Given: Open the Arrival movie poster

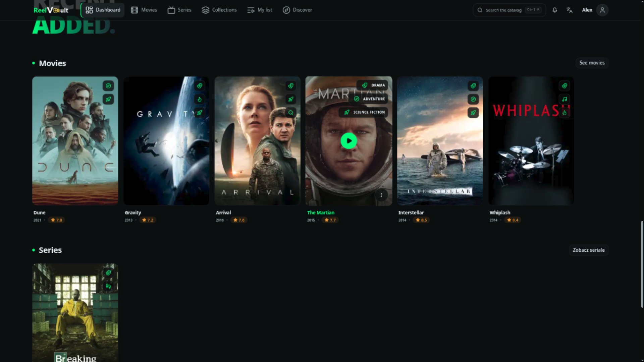Looking at the screenshot, I should (x=258, y=141).
